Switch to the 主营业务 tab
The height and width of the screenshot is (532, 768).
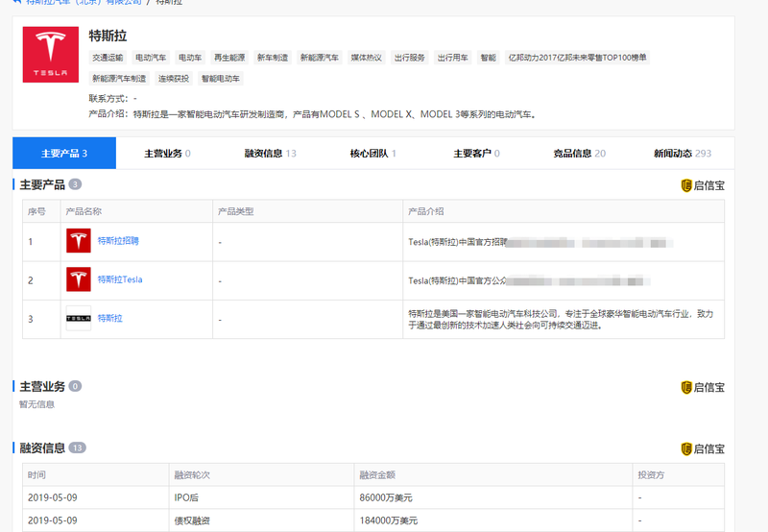click(x=167, y=154)
